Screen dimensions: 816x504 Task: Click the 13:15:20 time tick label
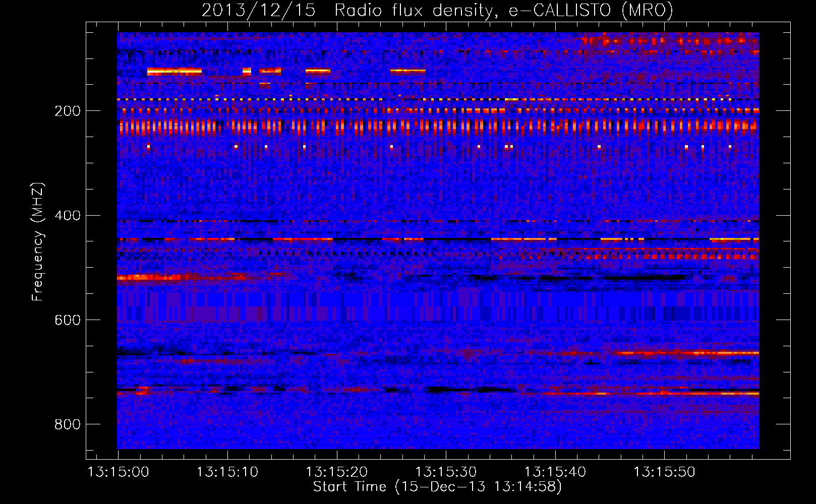point(337,472)
